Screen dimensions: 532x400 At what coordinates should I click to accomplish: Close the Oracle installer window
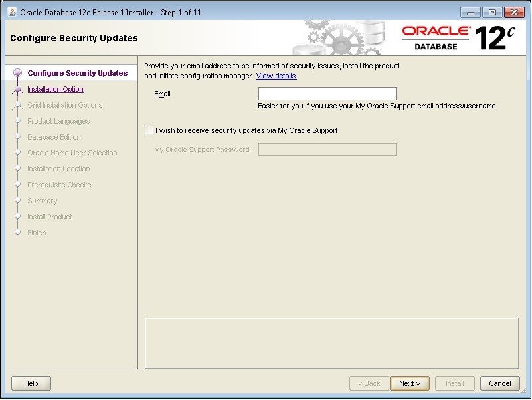(x=514, y=13)
